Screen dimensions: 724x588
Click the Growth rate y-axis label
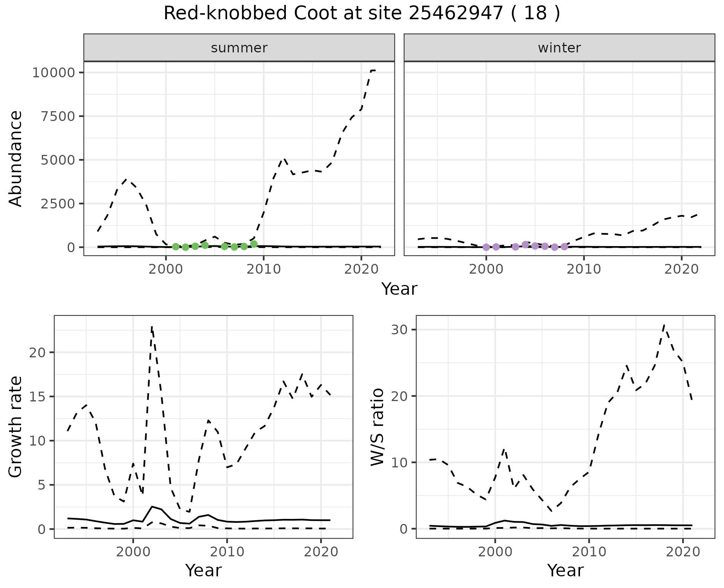[x=16, y=427]
